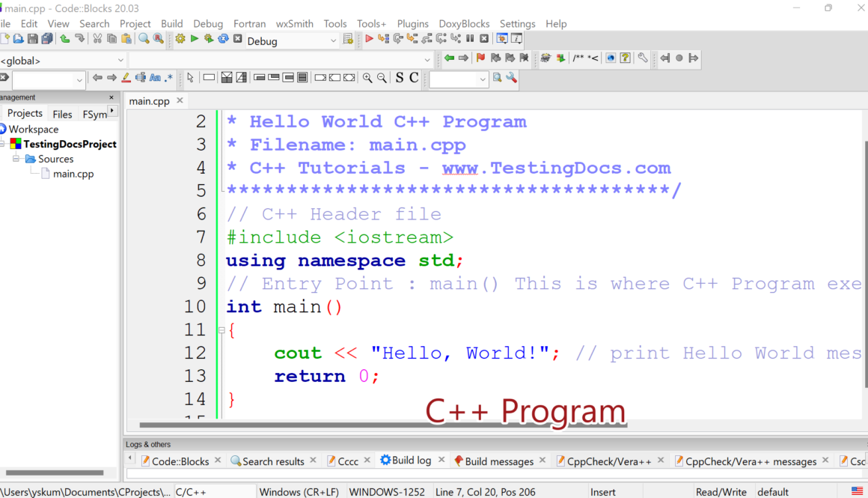Click the Rebuild icon

click(x=223, y=39)
